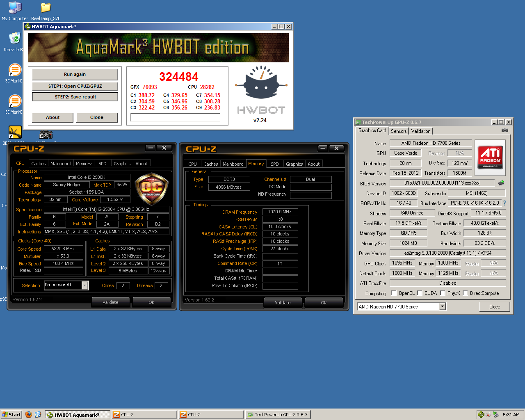Enable the DirectCompute checkbox
The height and width of the screenshot is (420, 525).
coord(465,293)
